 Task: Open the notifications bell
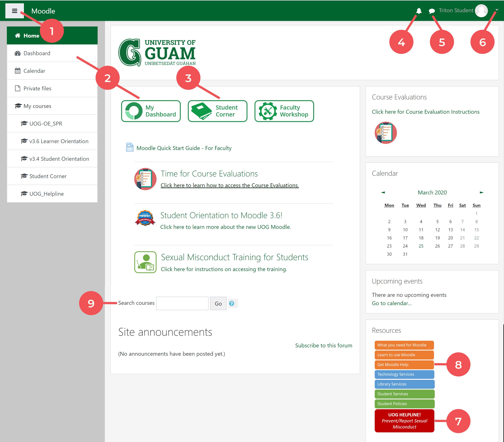tap(419, 11)
